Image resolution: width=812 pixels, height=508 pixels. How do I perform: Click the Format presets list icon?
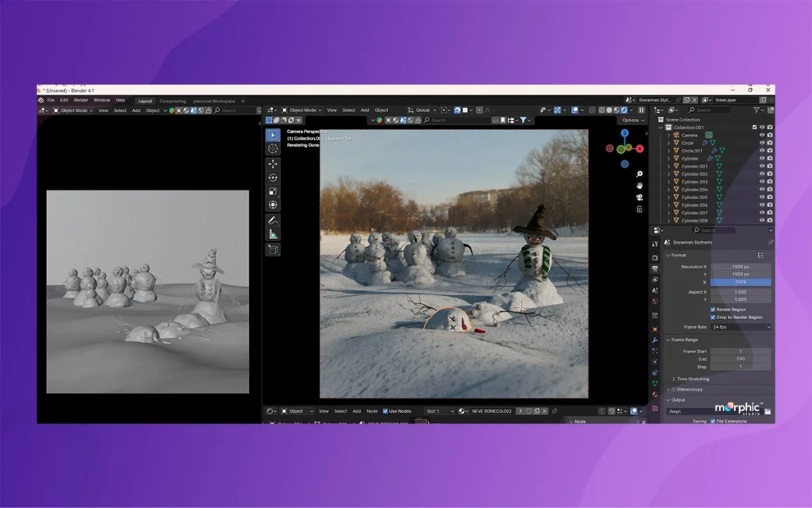(x=760, y=255)
